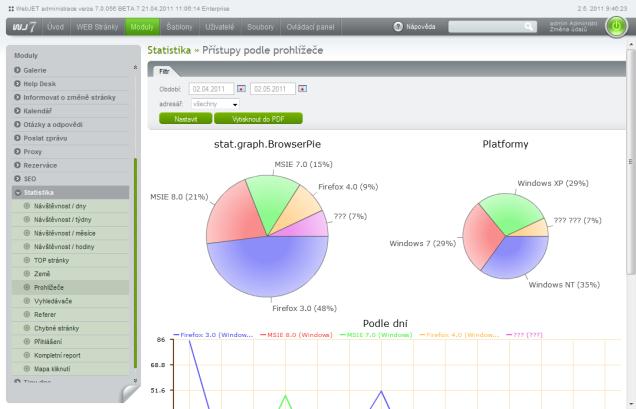Click the green sidebar scrollbar
The height and width of the screenshot is (409, 636).
point(135,264)
